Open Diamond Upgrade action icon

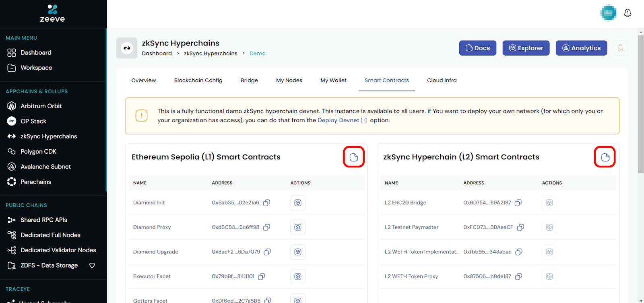[x=298, y=252]
